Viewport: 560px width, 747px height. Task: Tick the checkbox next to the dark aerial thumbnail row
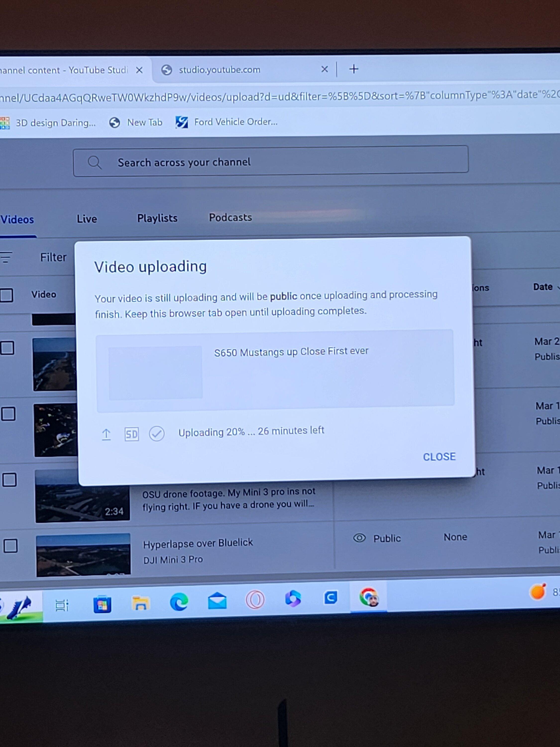8,414
